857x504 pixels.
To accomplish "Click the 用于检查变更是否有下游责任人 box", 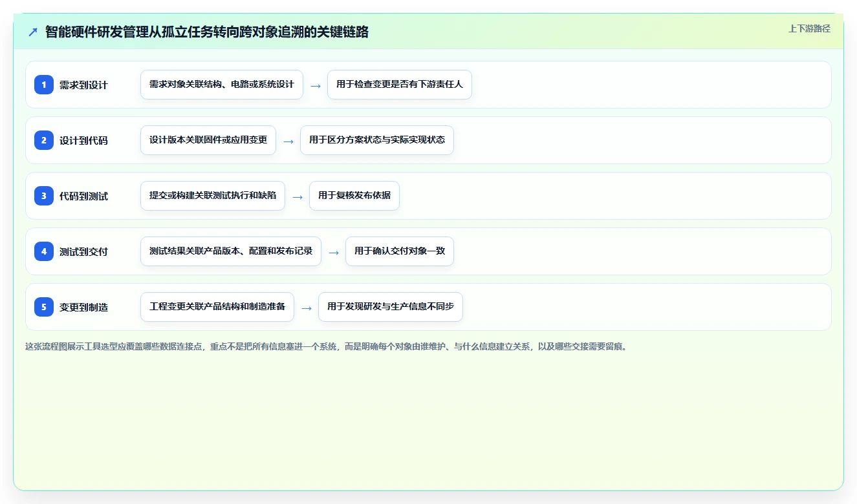I will 400,85.
